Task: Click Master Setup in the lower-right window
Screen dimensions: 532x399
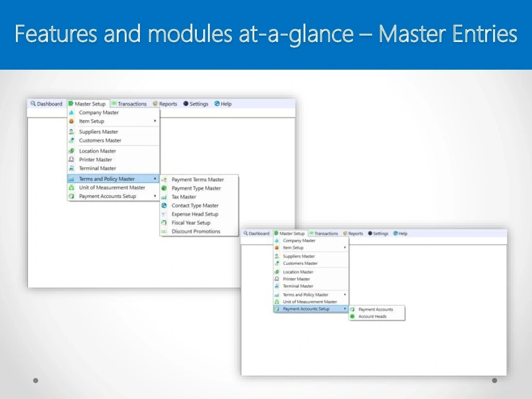Action: coord(289,234)
